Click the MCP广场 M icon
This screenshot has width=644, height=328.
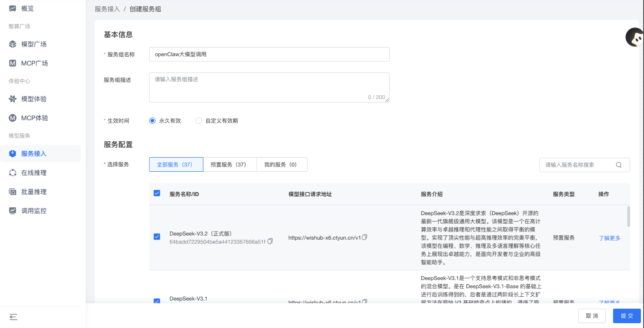pyautogui.click(x=12, y=63)
